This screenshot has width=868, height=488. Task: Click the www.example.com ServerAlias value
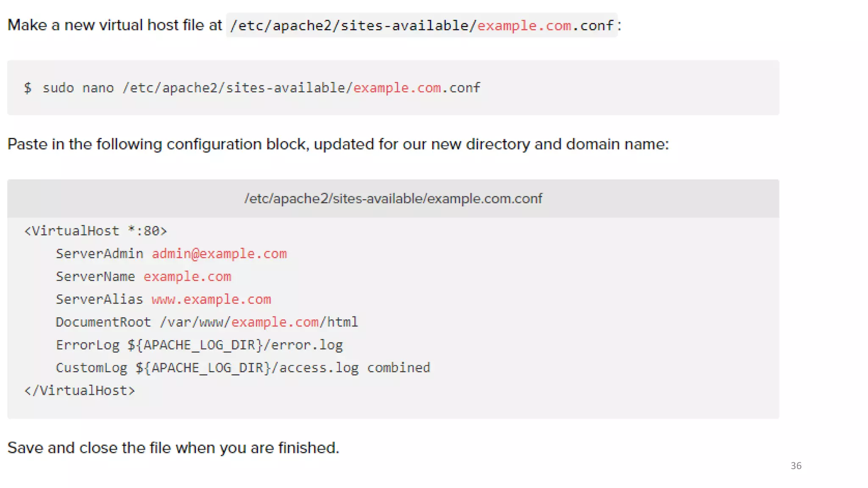[x=211, y=299]
